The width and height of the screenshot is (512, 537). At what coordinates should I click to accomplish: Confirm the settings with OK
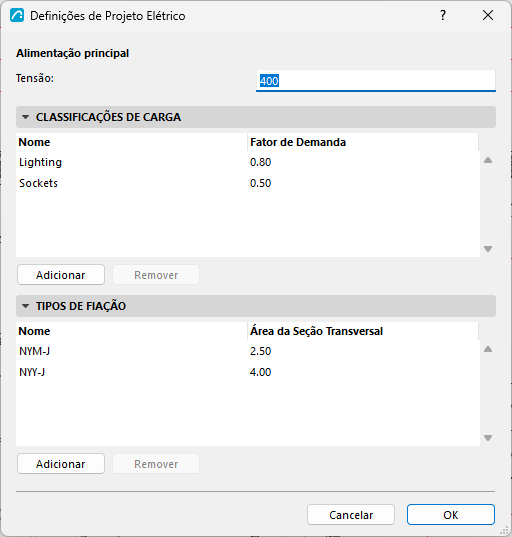pyautogui.click(x=451, y=514)
